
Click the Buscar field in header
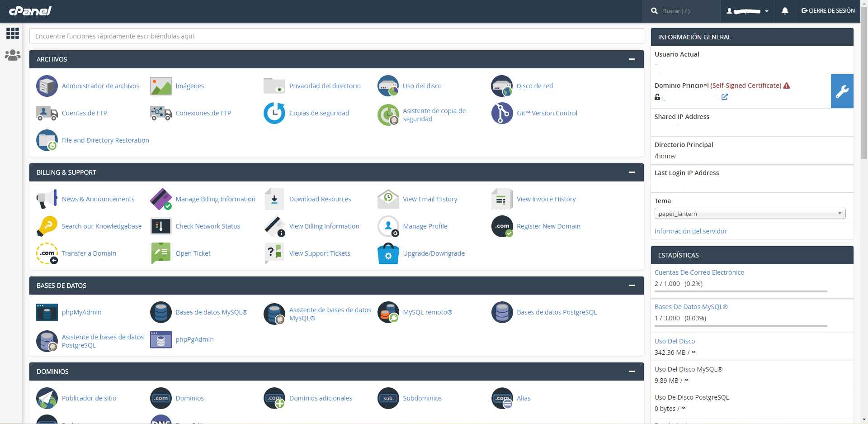tap(689, 11)
